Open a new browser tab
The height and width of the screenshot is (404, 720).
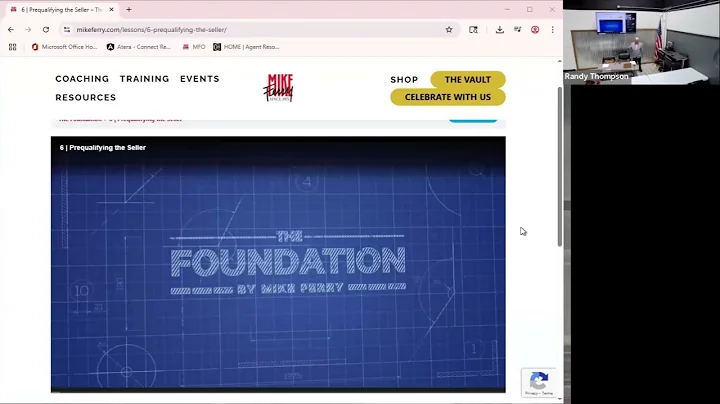point(129,9)
